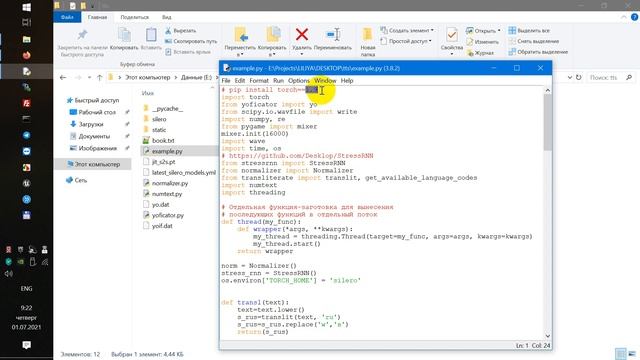Click Выделить все in ribbon
This screenshot has height=360, width=640.
coord(529,31)
